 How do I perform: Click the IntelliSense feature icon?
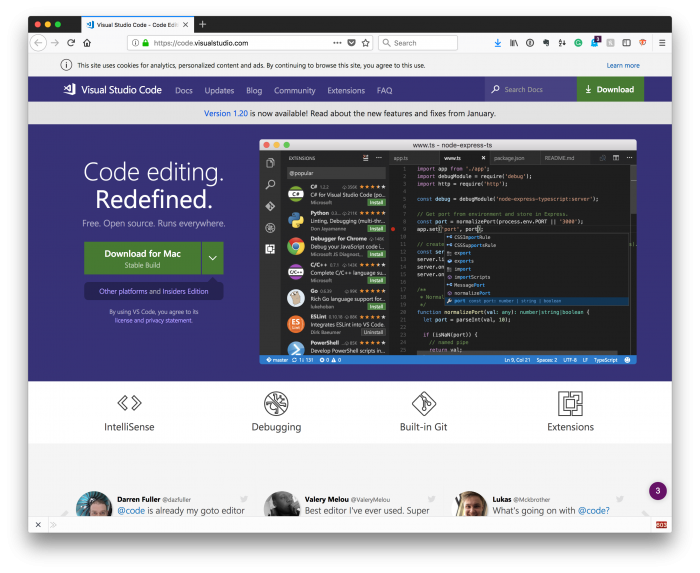pos(129,403)
